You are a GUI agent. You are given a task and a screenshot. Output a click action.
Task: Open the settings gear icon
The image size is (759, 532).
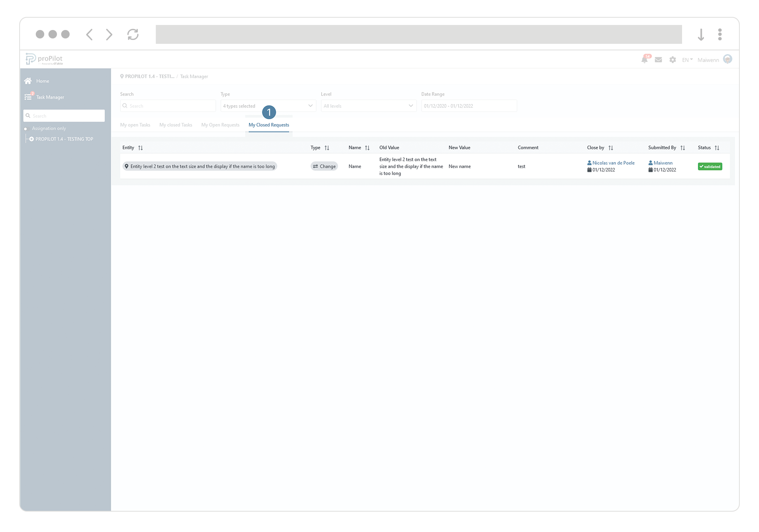tap(672, 60)
